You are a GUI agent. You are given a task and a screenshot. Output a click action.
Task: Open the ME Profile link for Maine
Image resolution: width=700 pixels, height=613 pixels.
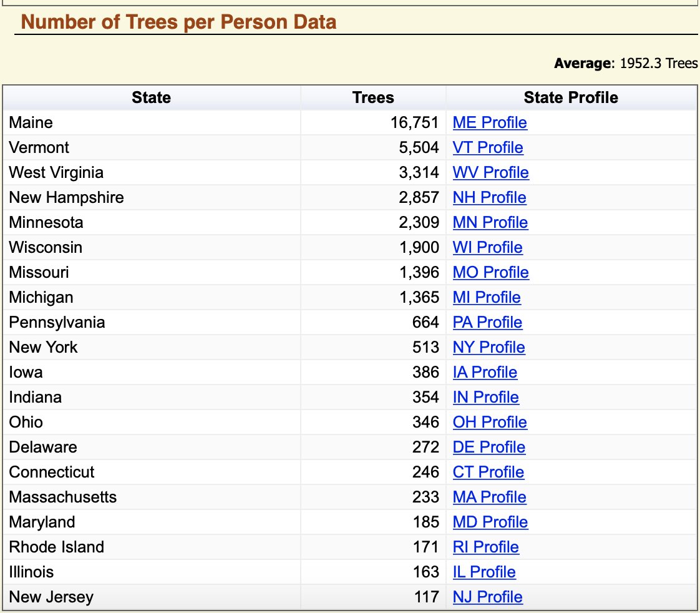489,122
